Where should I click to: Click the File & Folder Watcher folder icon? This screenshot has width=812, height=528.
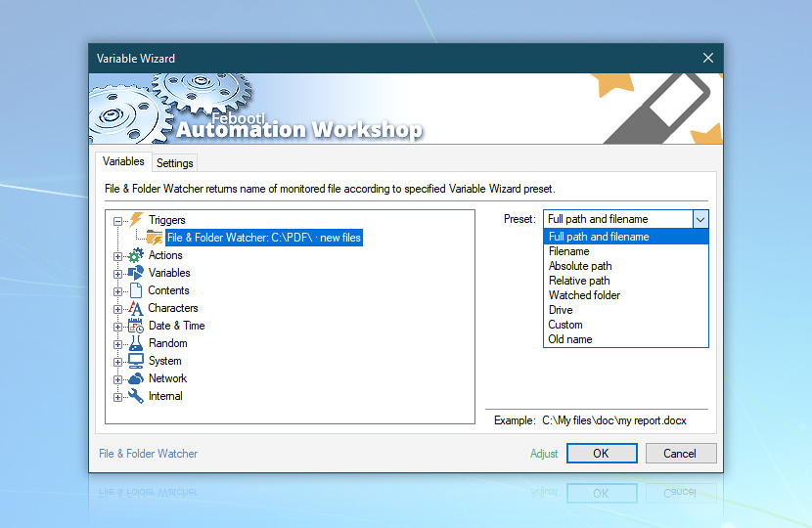point(155,238)
